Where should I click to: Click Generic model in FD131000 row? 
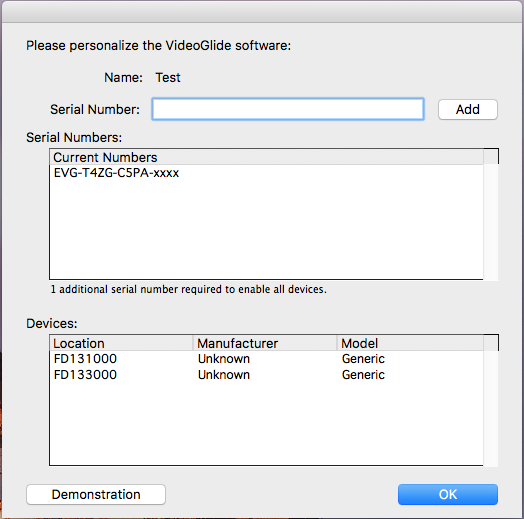[x=363, y=359]
